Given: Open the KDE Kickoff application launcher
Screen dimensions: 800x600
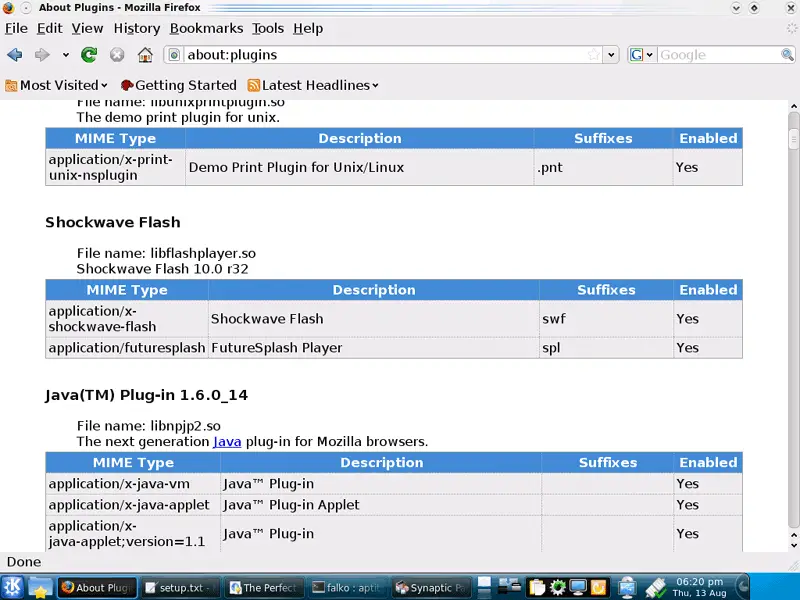Looking at the screenshot, I should pyautogui.click(x=13, y=587).
